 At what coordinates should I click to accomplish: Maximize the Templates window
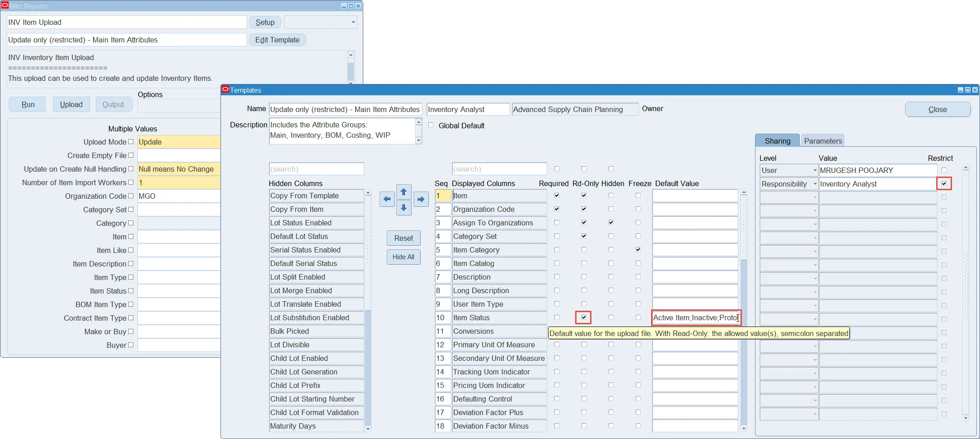coord(968,90)
